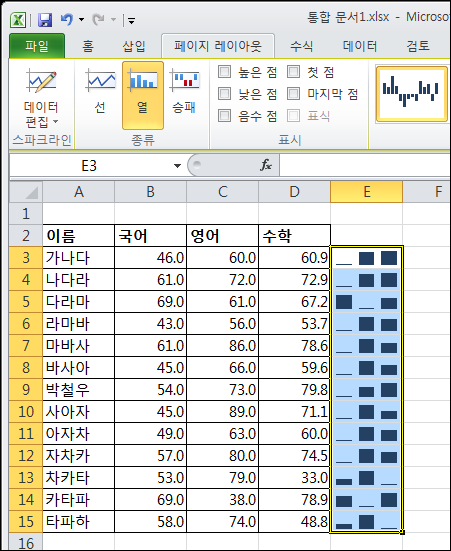
Task: Expand the 데이터 편집 dropdown arrow
Action: pos(56,122)
